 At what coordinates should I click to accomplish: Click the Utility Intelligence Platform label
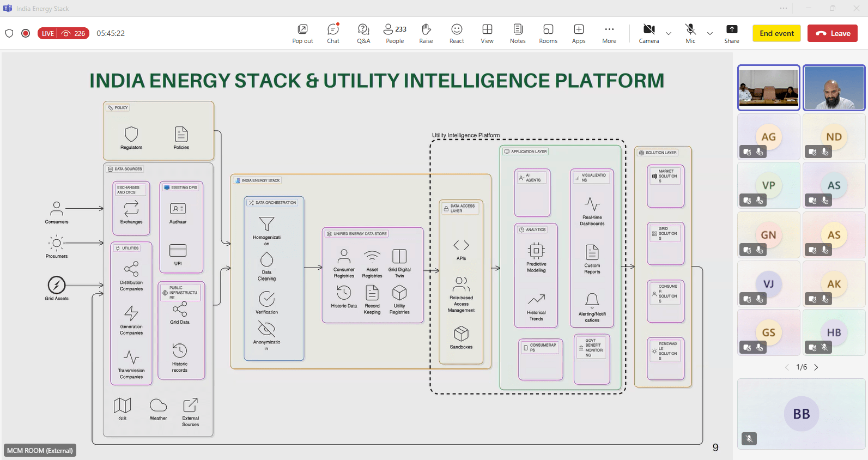(x=466, y=135)
